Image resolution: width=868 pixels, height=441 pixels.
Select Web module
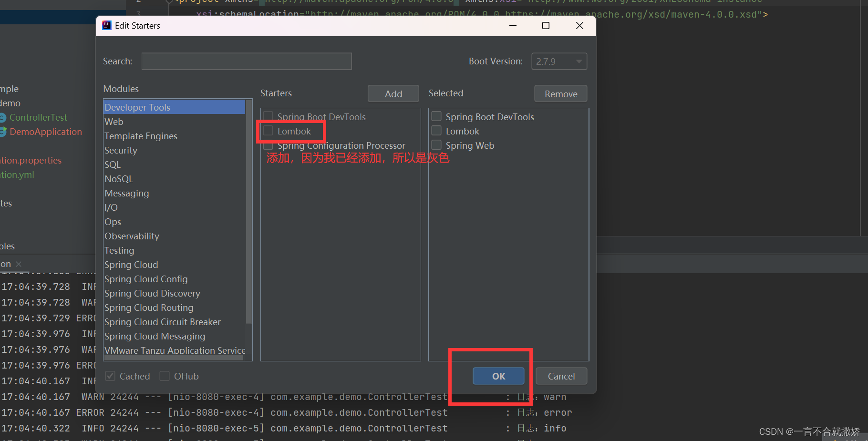tap(175, 122)
